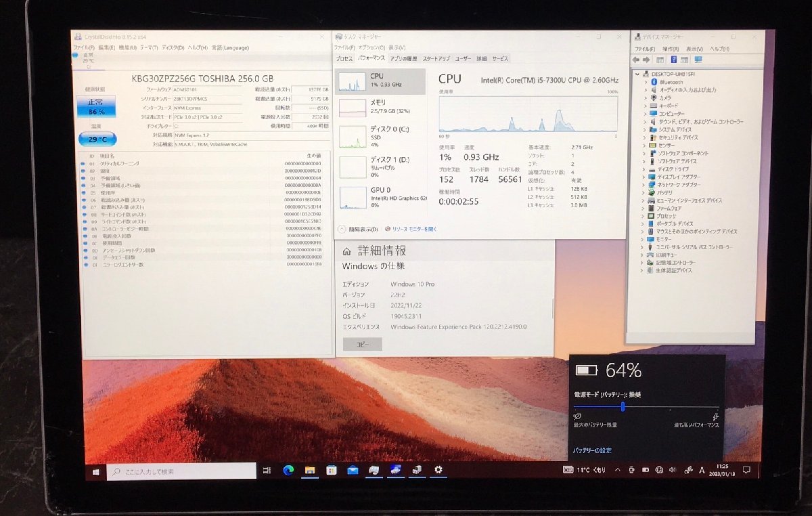
Task: Open the notification center icon
Action: pyautogui.click(x=746, y=469)
